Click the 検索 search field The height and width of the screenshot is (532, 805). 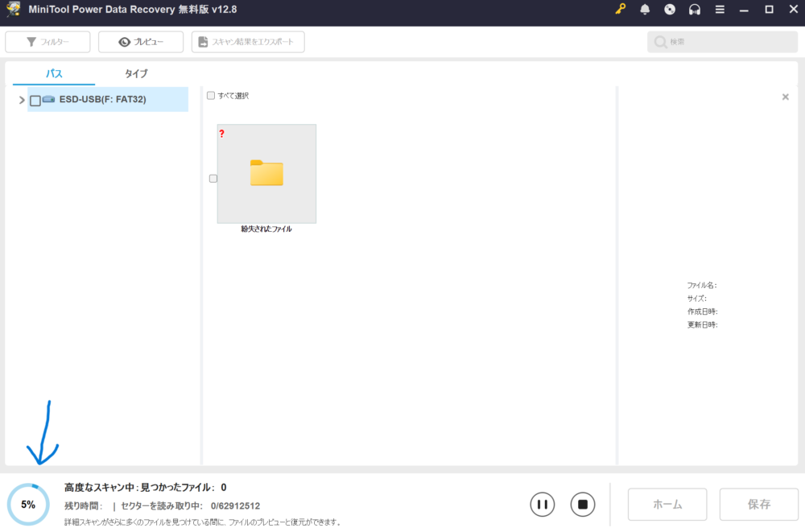click(722, 42)
